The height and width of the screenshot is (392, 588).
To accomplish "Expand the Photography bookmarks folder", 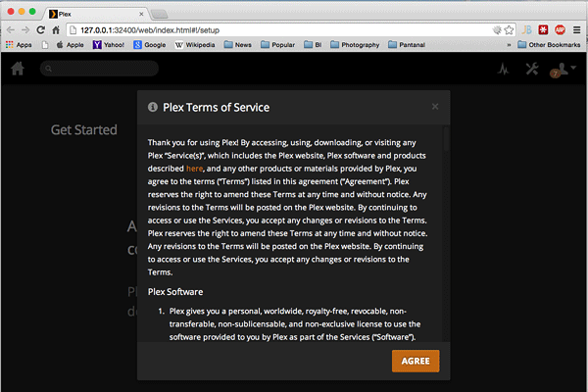I will [x=355, y=45].
